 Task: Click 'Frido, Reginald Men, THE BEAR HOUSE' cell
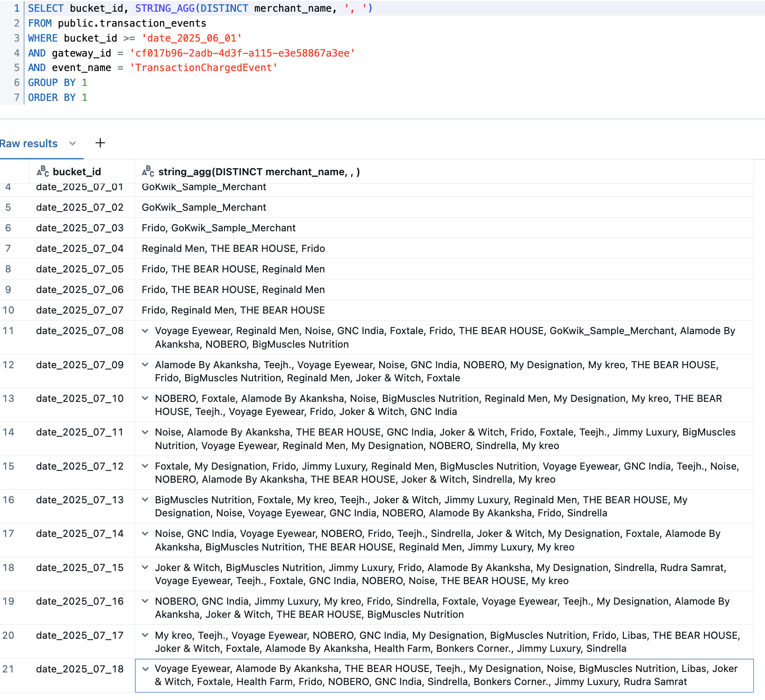pos(444,310)
